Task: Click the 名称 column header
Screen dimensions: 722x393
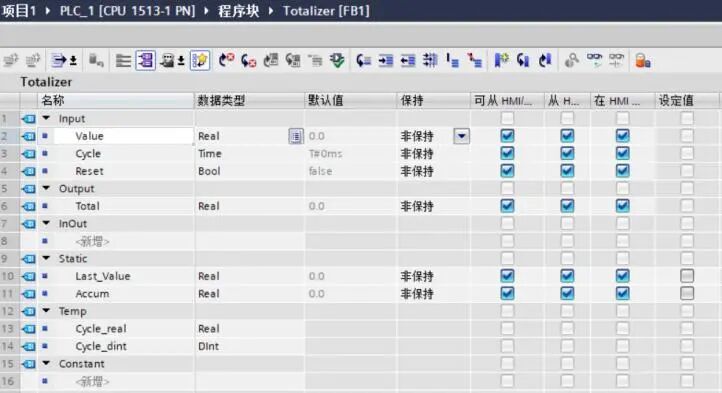Action: click(115, 100)
